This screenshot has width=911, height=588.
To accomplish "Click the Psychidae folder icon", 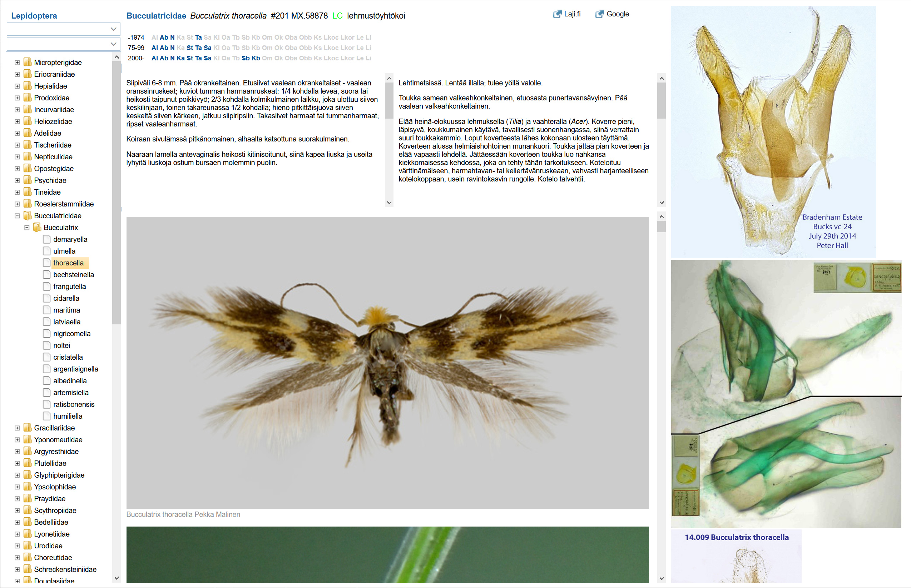I will tap(28, 180).
